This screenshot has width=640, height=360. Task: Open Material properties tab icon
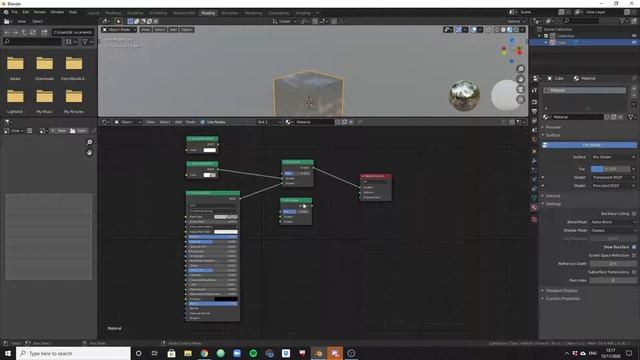coord(534,207)
